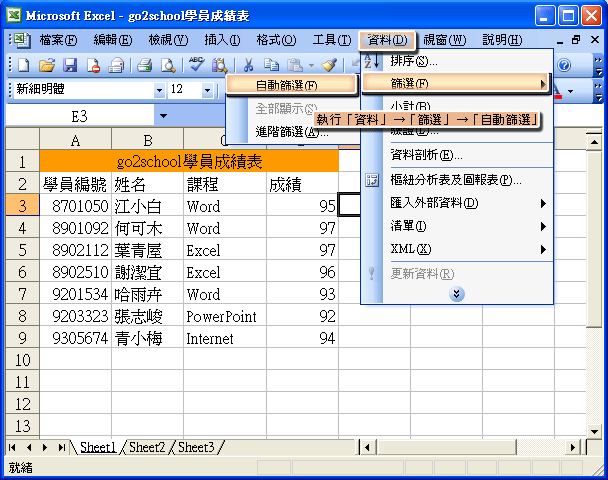Click the Copy icon in the toolbar
Viewport: 608px width, 480px height.
[x=270, y=65]
